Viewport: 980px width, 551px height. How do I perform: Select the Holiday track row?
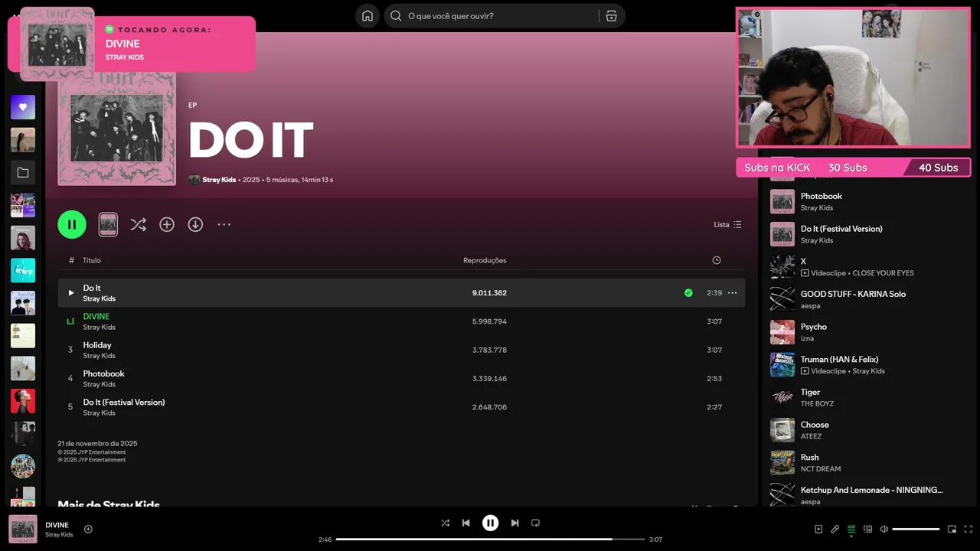pos(401,350)
